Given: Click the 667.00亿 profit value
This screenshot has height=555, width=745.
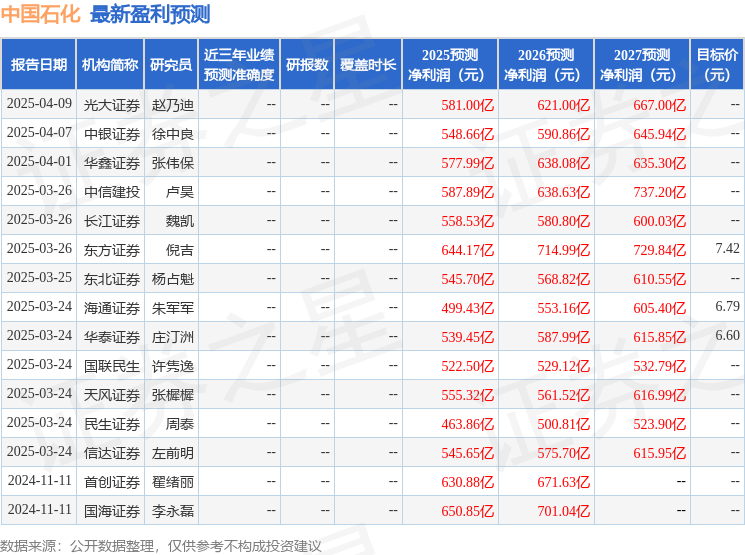Looking at the screenshot, I should pyautogui.click(x=659, y=105).
